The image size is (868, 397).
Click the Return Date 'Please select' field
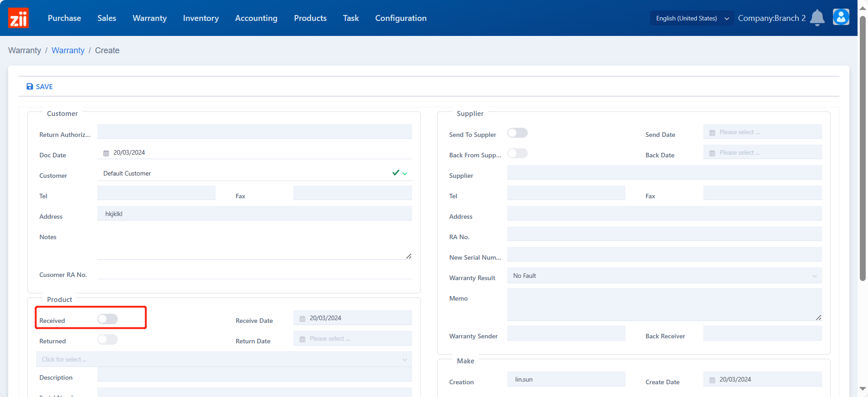(353, 338)
